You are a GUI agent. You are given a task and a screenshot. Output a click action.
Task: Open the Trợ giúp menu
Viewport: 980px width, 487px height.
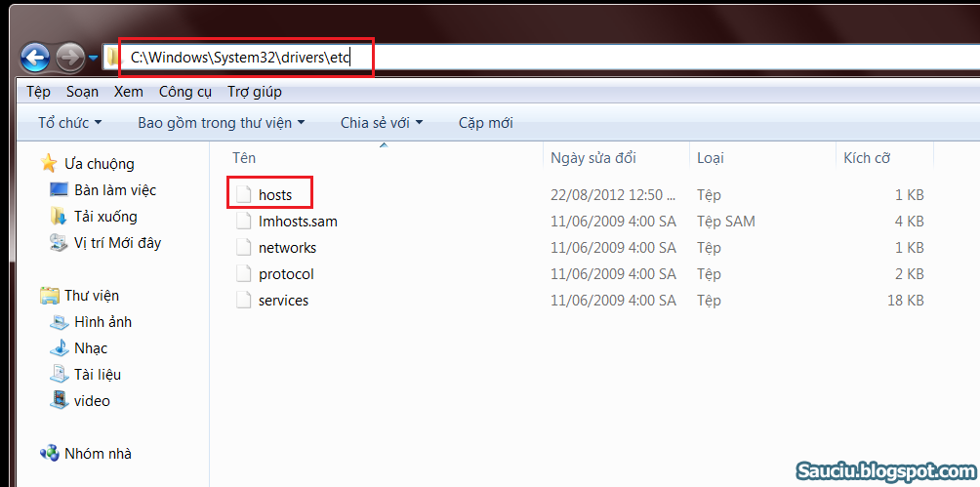(255, 92)
